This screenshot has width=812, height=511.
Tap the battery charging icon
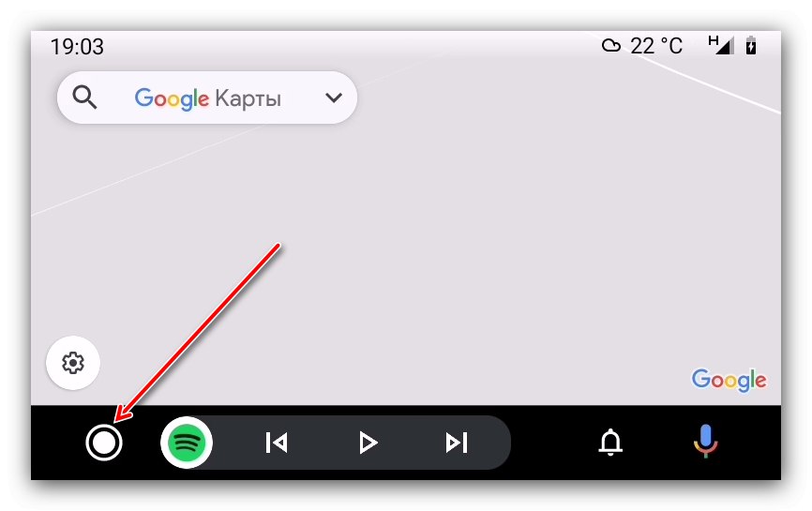click(751, 46)
